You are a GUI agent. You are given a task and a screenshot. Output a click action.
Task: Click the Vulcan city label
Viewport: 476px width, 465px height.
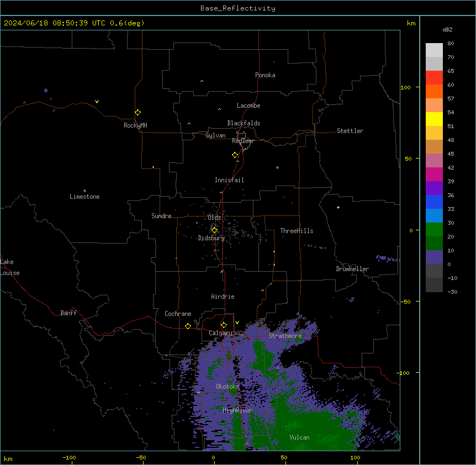pyautogui.click(x=299, y=437)
